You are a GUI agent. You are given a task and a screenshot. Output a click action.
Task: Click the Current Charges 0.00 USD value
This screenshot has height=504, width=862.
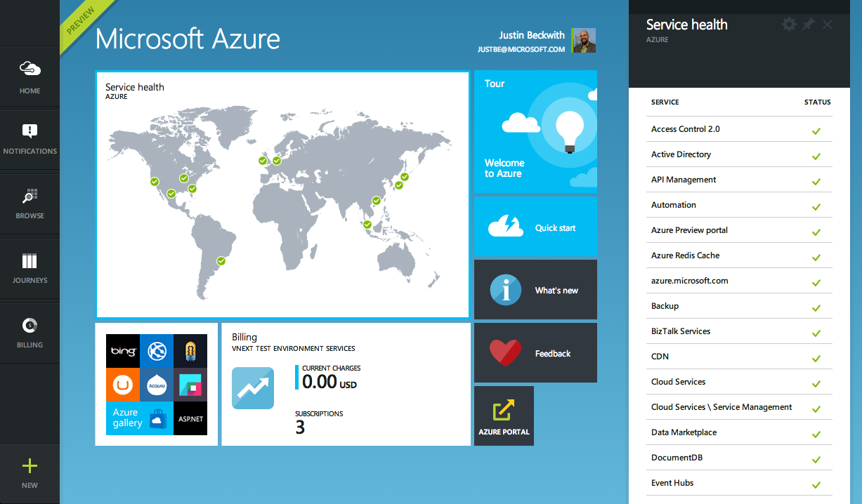[x=329, y=381]
